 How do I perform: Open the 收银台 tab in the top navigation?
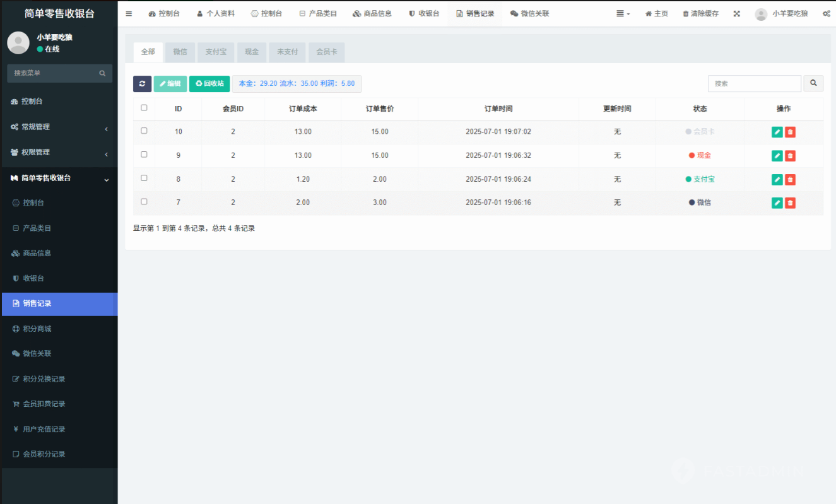(424, 14)
